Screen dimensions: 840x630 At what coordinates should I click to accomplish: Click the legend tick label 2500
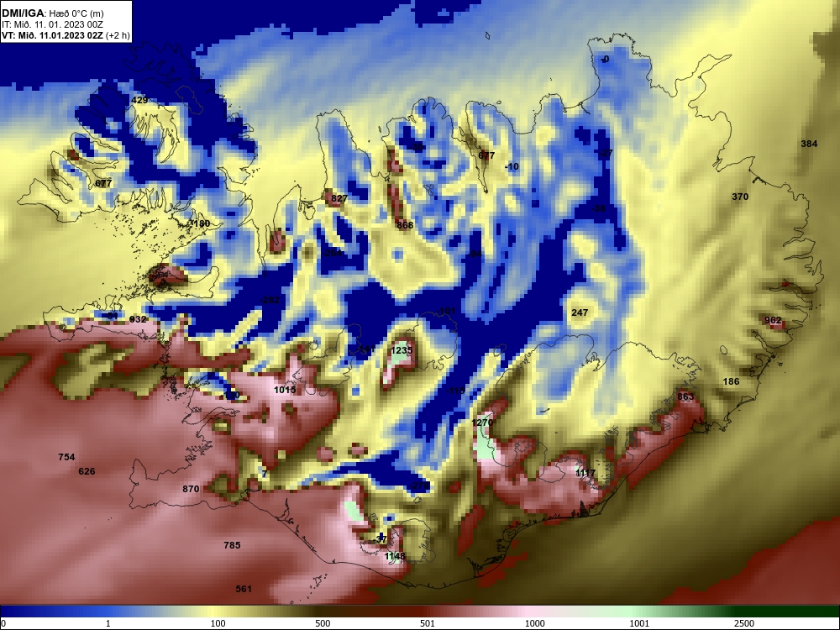(x=744, y=623)
